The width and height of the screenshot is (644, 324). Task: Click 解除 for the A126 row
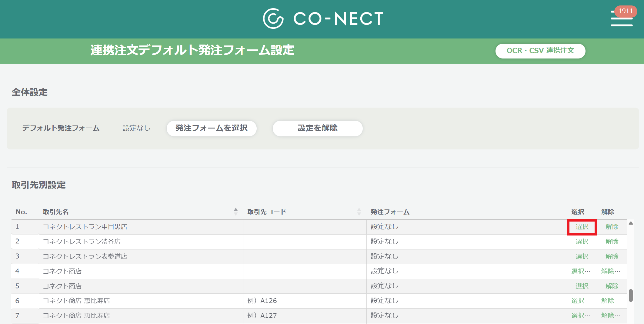point(611,301)
